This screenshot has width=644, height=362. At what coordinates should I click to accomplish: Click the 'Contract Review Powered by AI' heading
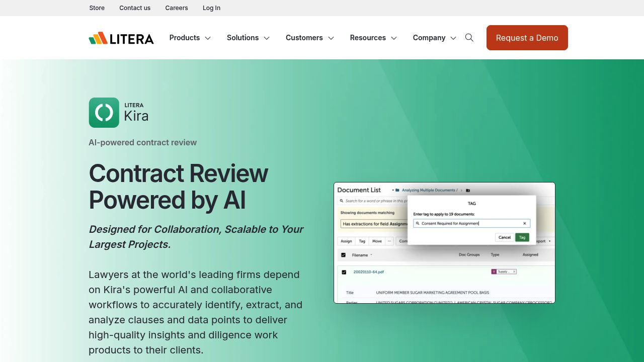(x=179, y=187)
